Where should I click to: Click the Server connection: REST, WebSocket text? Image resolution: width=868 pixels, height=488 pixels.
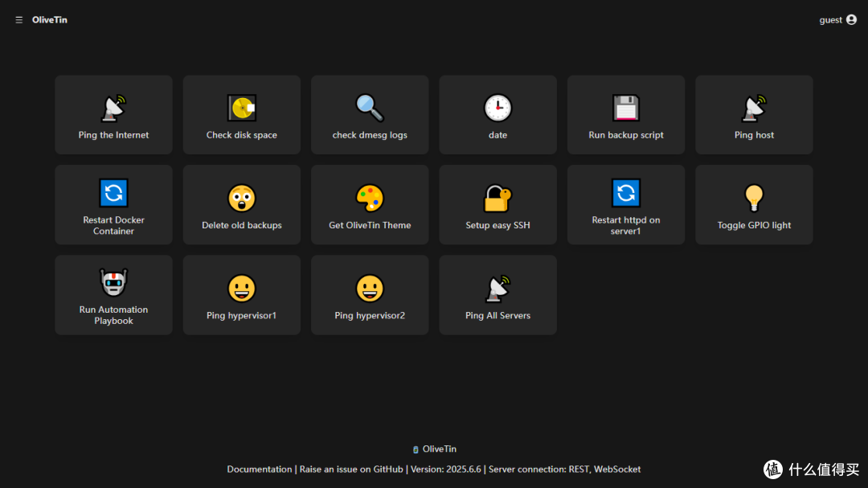click(565, 470)
